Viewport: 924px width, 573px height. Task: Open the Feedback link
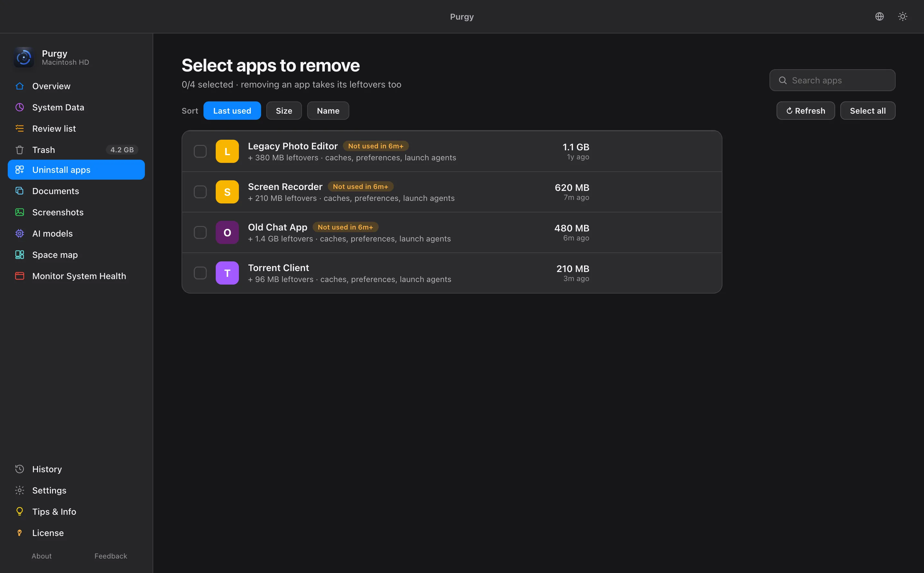click(x=111, y=556)
